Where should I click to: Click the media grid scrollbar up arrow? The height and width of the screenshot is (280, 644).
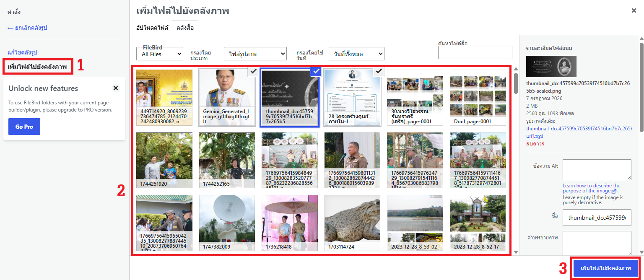tap(516, 69)
